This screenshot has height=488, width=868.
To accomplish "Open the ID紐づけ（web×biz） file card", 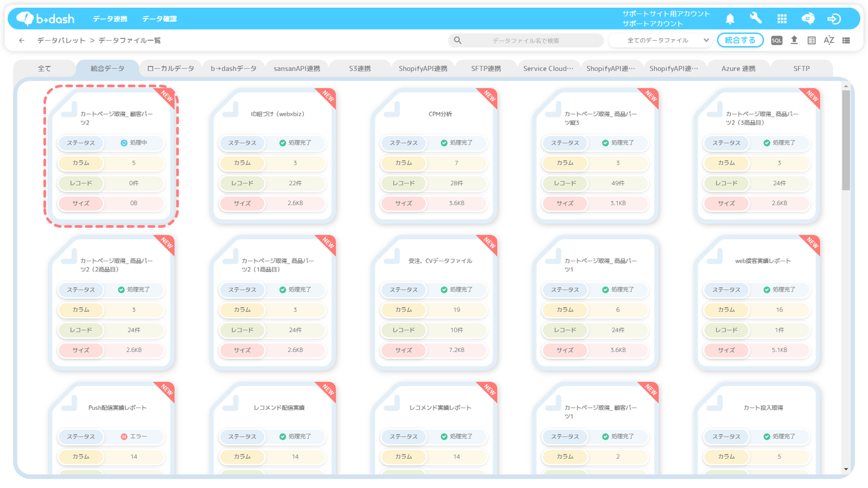I will click(x=273, y=156).
